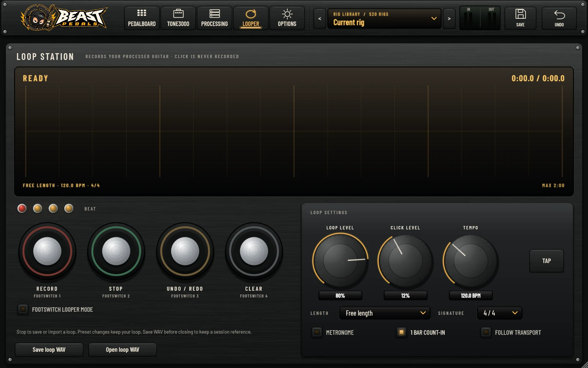Click the red beat indicator light

[x=22, y=209]
